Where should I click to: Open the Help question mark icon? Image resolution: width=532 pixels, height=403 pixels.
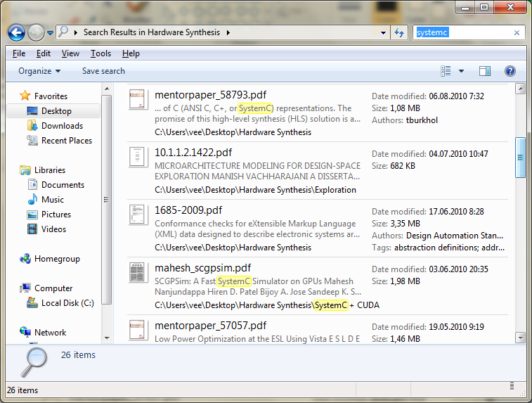(x=510, y=71)
